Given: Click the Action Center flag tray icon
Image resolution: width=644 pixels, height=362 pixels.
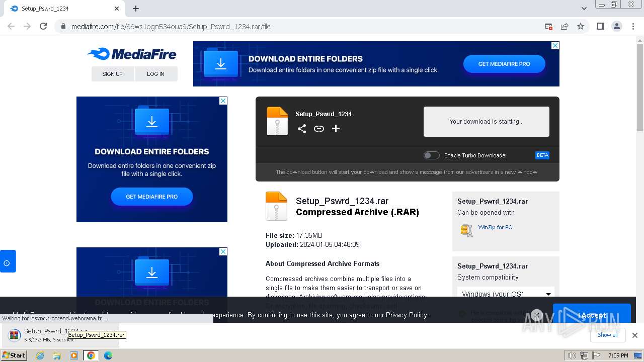Looking at the screenshot, I should click(597, 355).
